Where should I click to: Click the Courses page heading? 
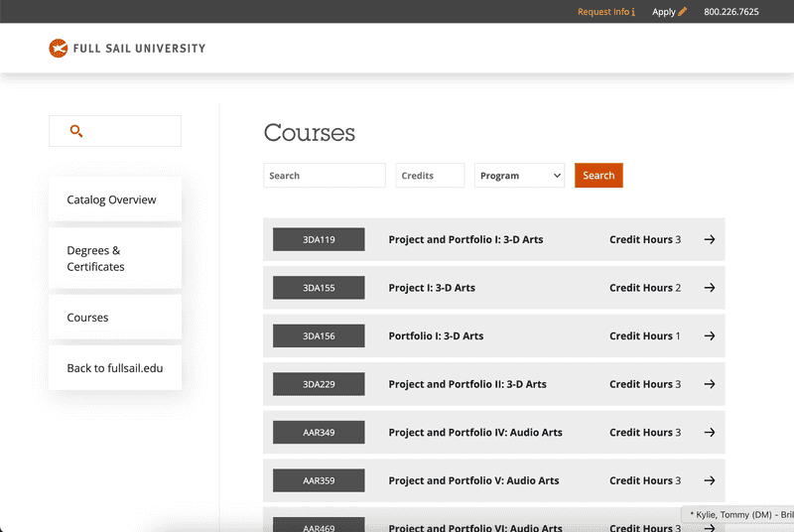point(310,133)
